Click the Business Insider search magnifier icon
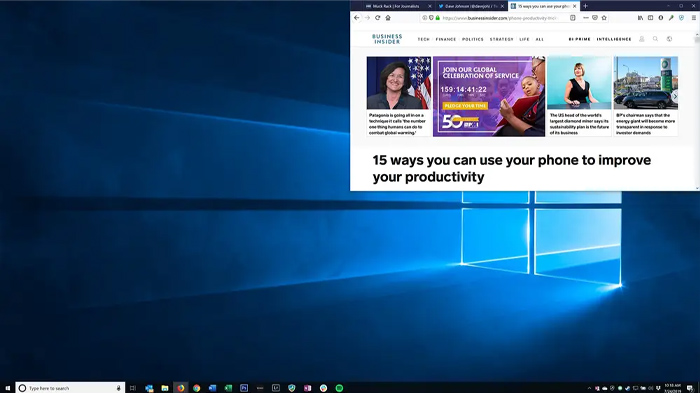This screenshot has width=700, height=393. (x=655, y=39)
